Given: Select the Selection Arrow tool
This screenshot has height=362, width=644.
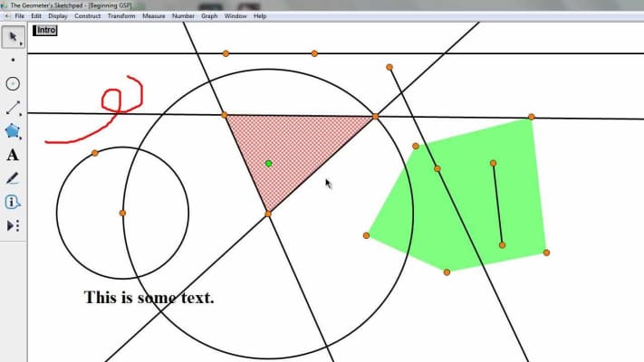Looking at the screenshot, I should click(13, 37).
